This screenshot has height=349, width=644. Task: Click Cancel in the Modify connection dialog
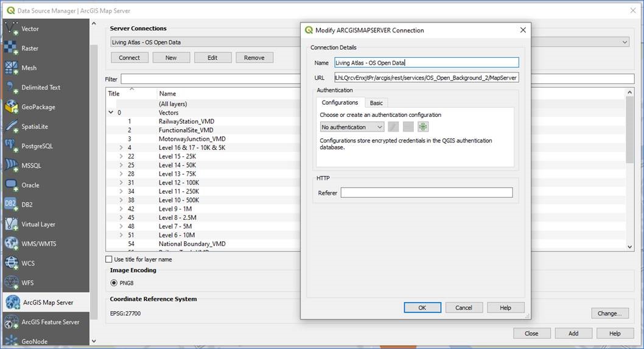coord(464,308)
